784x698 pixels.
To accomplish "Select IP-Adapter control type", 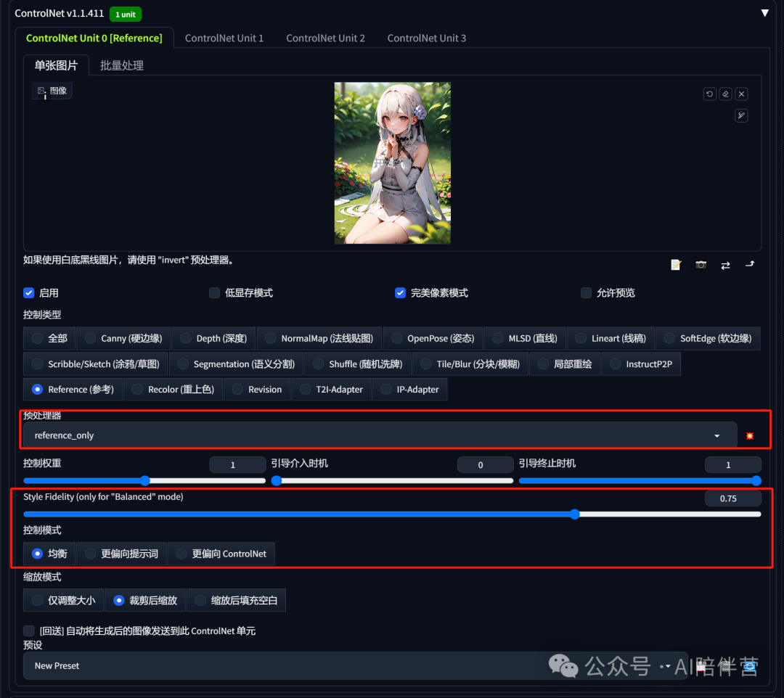I will (409, 389).
